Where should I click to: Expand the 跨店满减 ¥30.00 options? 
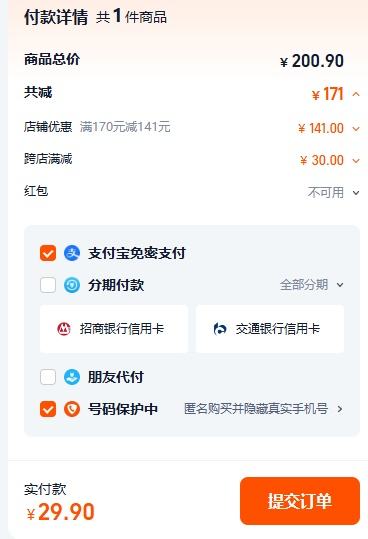356,161
